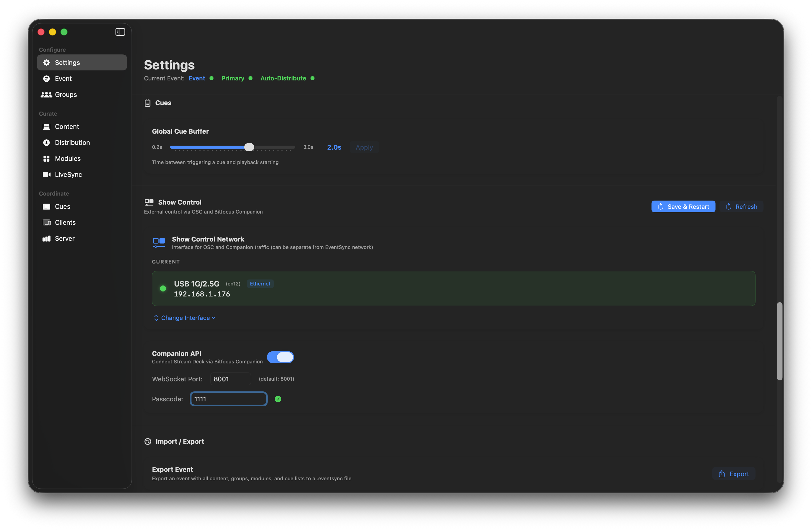Image resolution: width=812 pixels, height=530 pixels.
Task: Click the clipboard icon beside Cues heading
Action: (147, 103)
